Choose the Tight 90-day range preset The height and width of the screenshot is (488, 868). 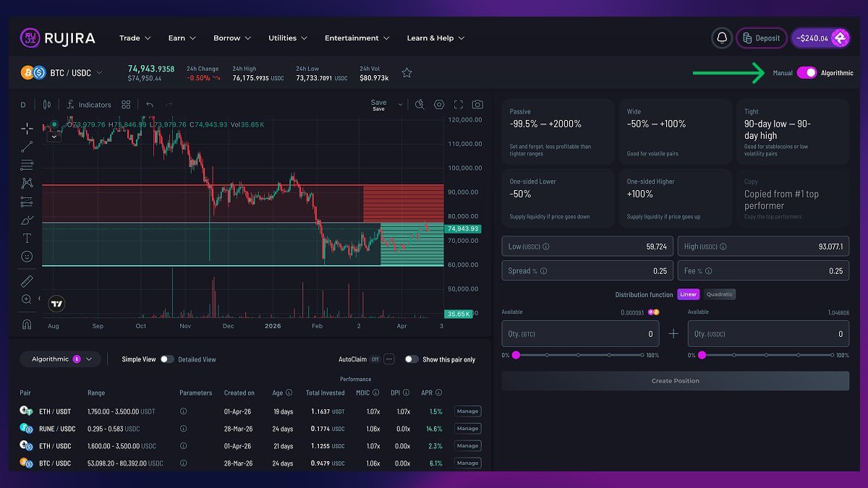(x=793, y=132)
